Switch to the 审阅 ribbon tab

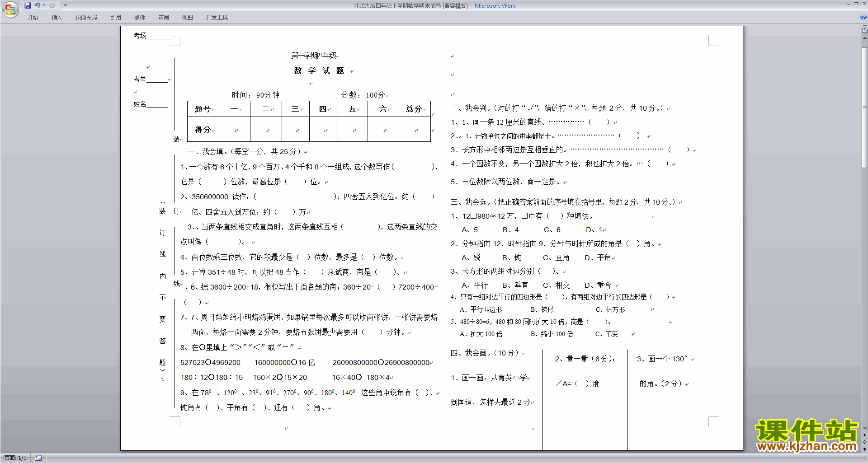pos(164,18)
